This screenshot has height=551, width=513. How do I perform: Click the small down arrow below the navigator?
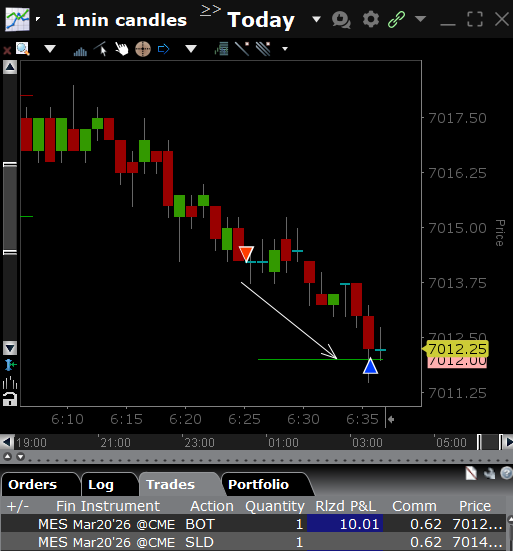tap(20, 456)
